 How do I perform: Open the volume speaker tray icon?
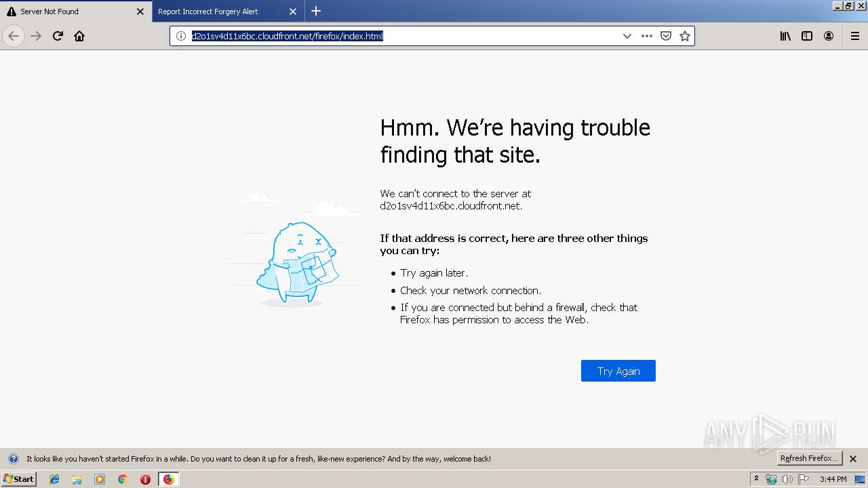point(787,479)
